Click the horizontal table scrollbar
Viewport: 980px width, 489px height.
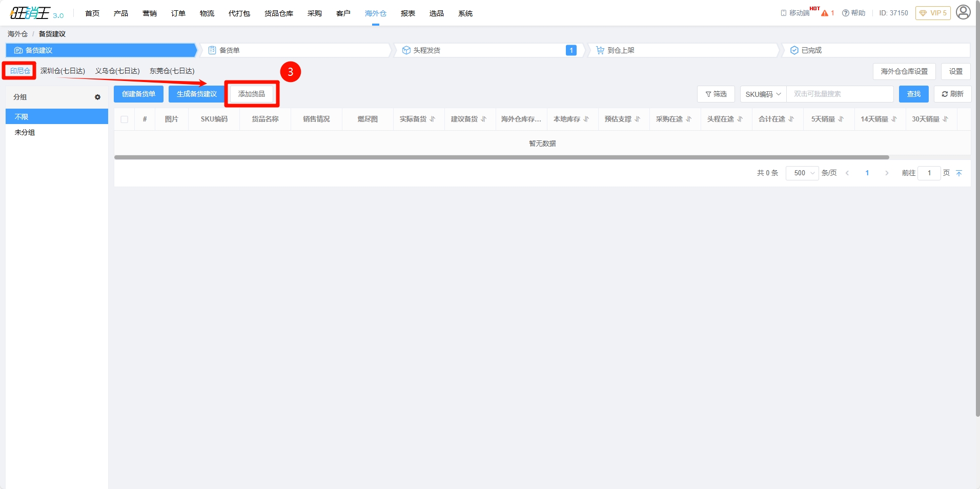(x=501, y=157)
